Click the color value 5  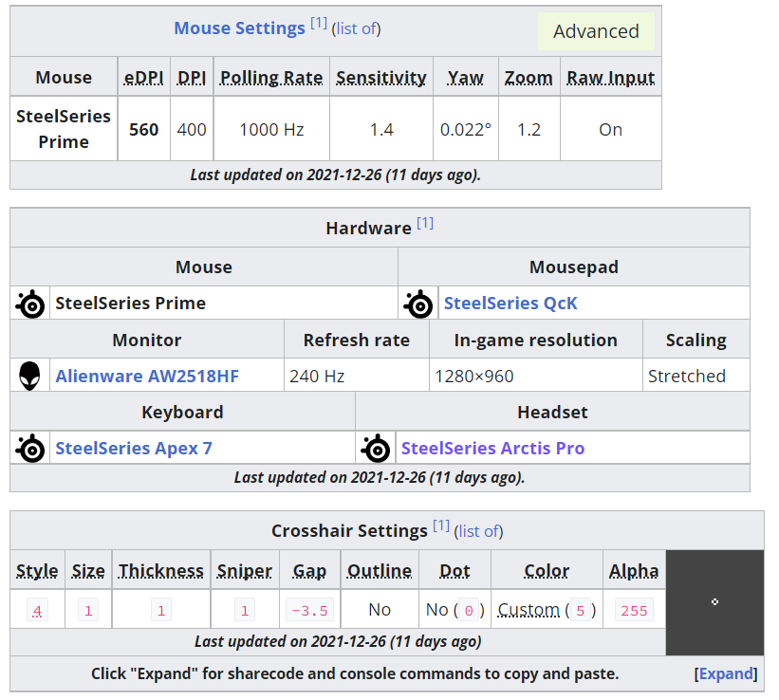(x=580, y=610)
